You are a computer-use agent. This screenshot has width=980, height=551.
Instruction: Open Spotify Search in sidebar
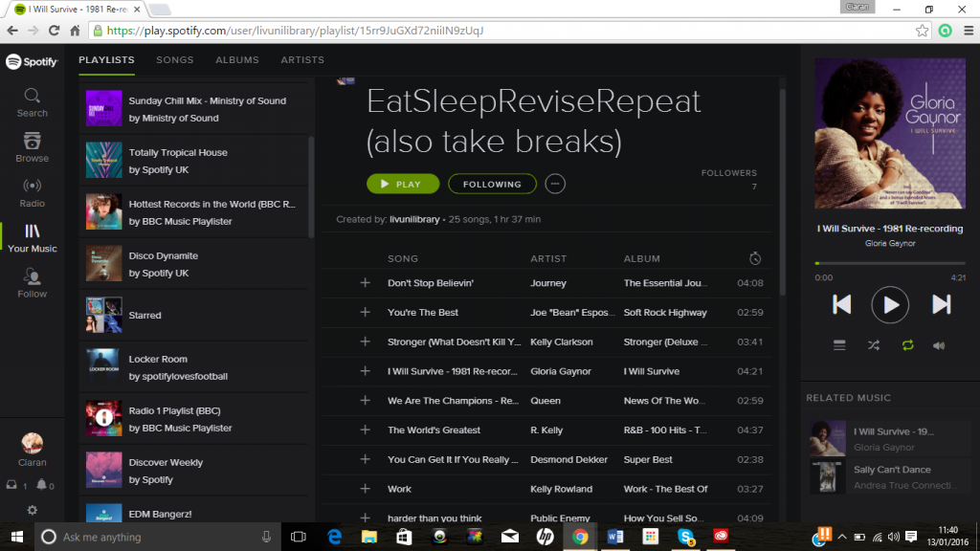(x=32, y=103)
